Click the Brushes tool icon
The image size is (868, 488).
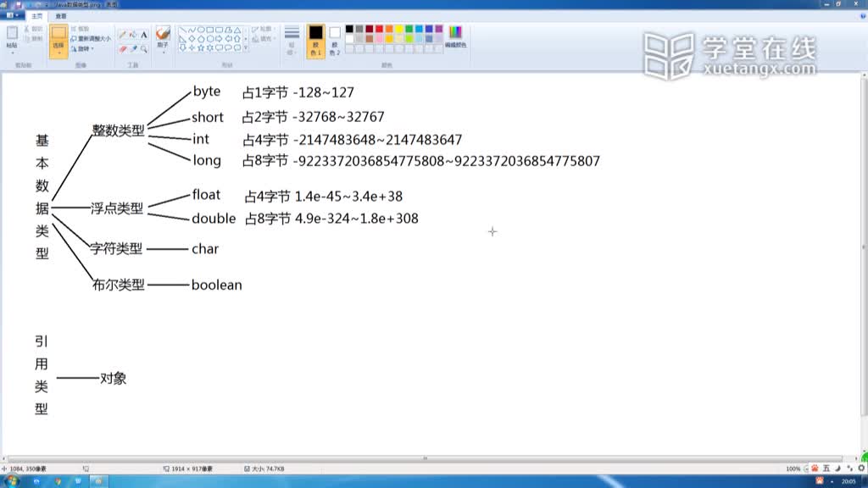163,33
